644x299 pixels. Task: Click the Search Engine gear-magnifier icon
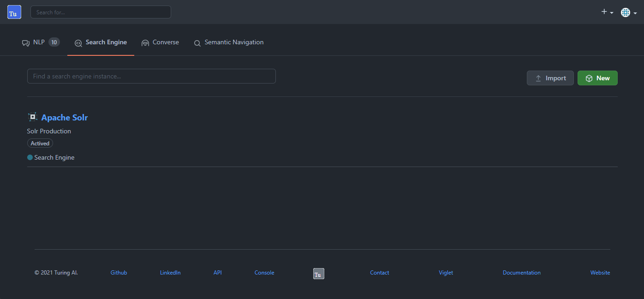[x=78, y=42]
